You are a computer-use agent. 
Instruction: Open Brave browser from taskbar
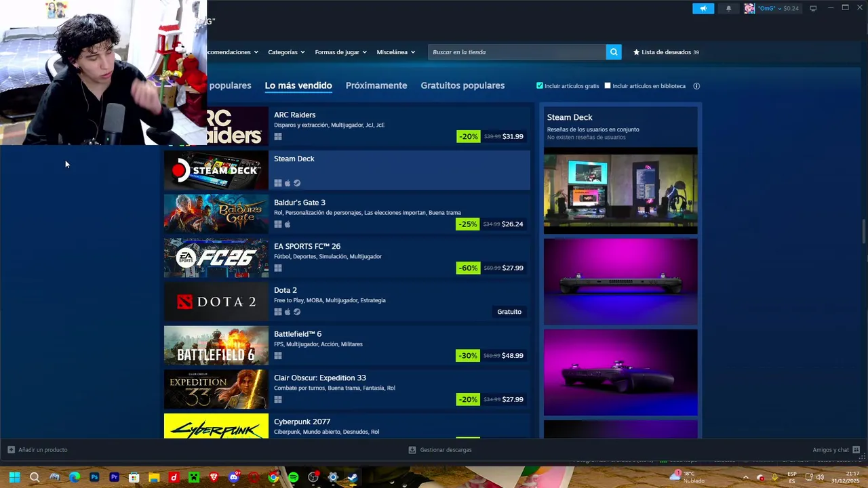(214, 477)
